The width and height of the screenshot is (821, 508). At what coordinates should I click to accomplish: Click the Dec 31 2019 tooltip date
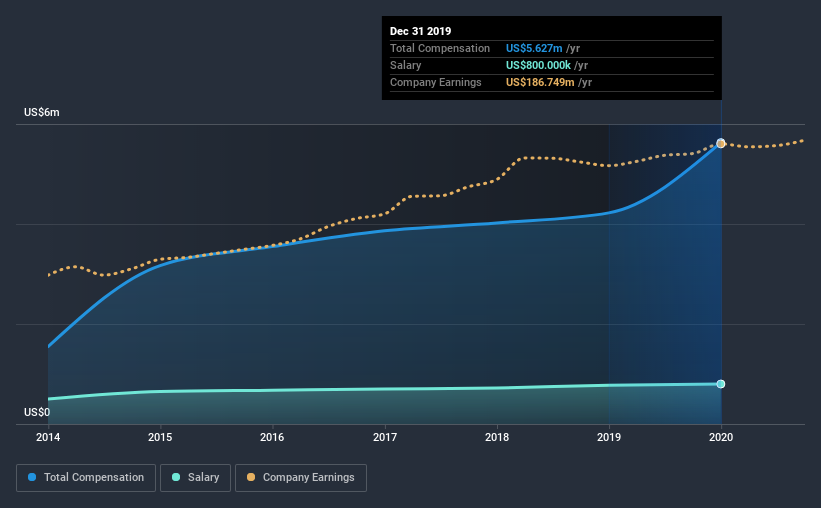420,31
